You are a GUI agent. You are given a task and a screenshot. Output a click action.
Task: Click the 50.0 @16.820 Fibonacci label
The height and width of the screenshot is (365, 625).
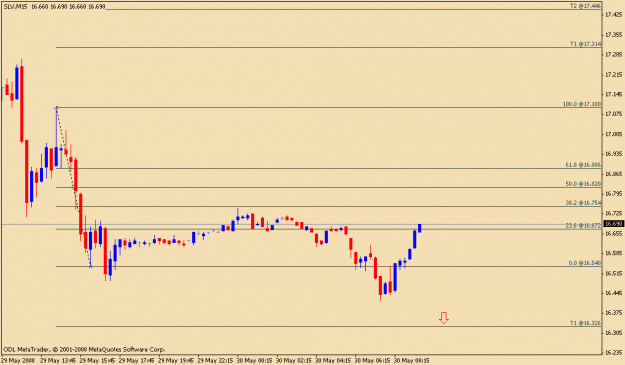(x=583, y=184)
